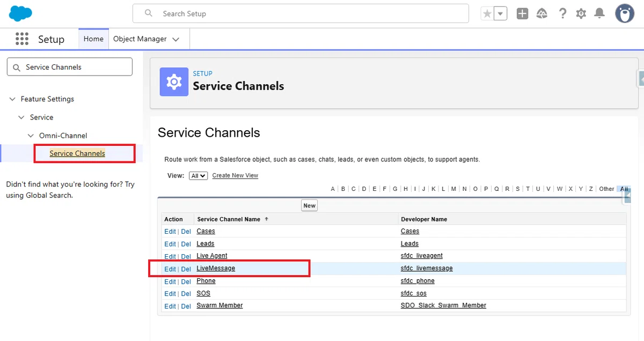Click the favorites star icon
This screenshot has width=644, height=341.
(487, 14)
